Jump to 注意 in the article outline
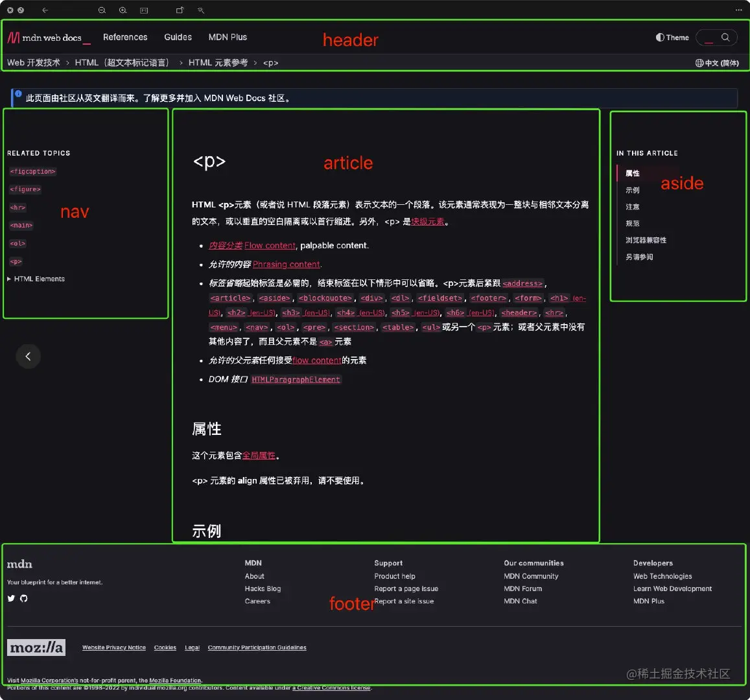Screen dimensions: 750x700 pyautogui.click(x=632, y=207)
